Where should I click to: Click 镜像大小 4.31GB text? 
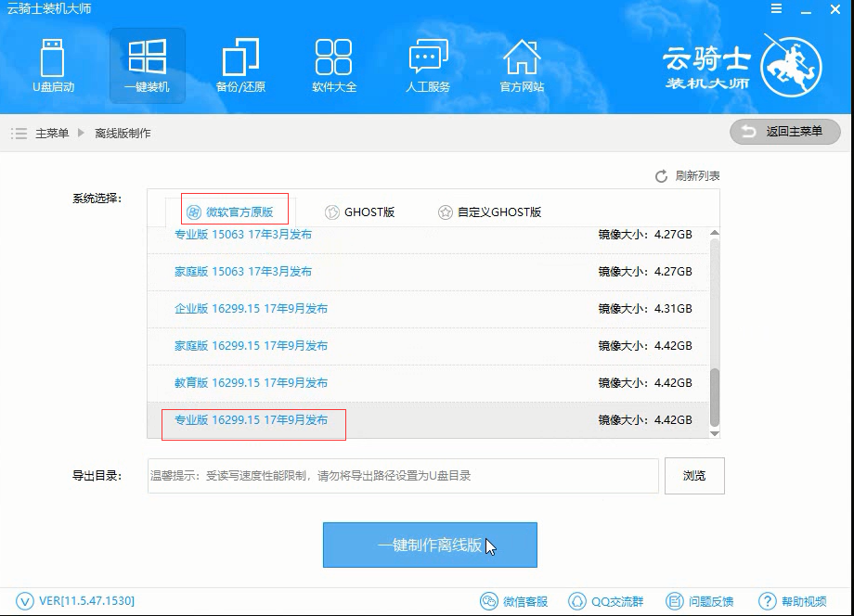pyautogui.click(x=645, y=309)
